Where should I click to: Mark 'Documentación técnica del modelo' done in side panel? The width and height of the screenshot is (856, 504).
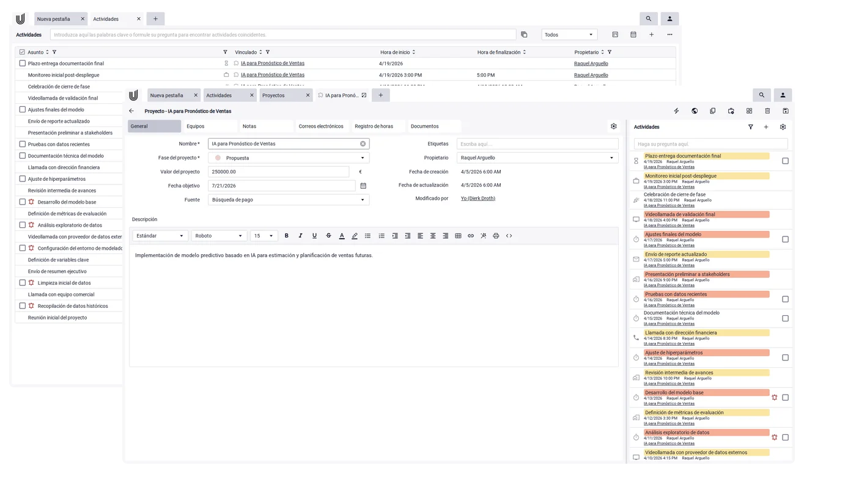785,318
